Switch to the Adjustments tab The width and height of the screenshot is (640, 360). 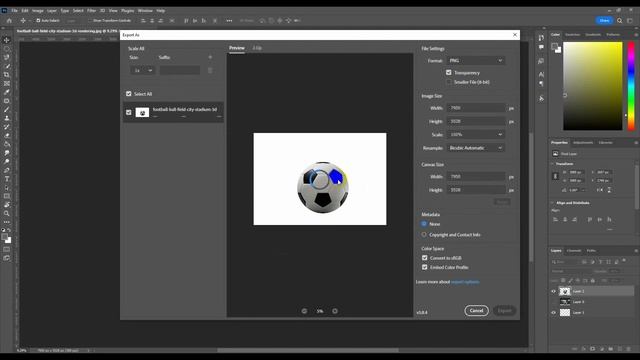pos(582,142)
